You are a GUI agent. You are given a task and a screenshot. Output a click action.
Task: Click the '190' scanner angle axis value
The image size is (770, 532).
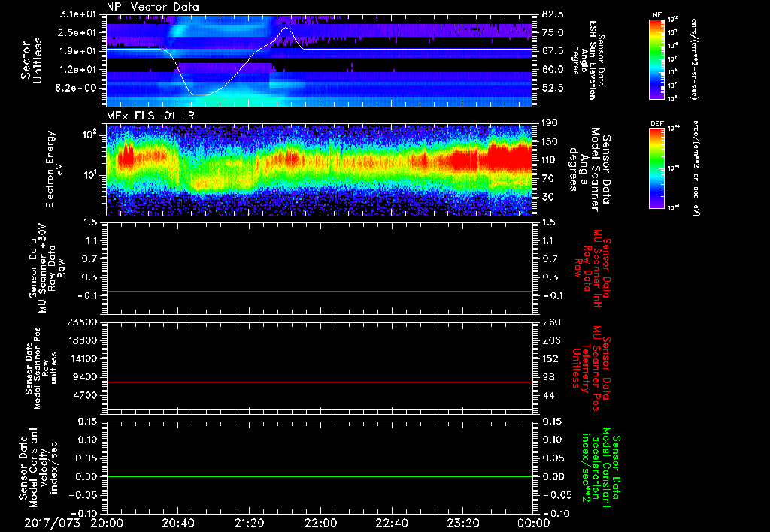click(x=550, y=123)
